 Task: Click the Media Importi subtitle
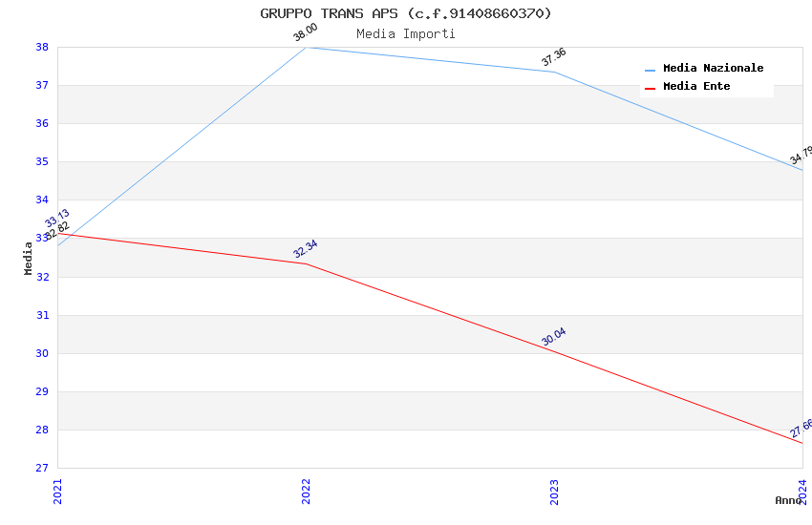(x=406, y=33)
